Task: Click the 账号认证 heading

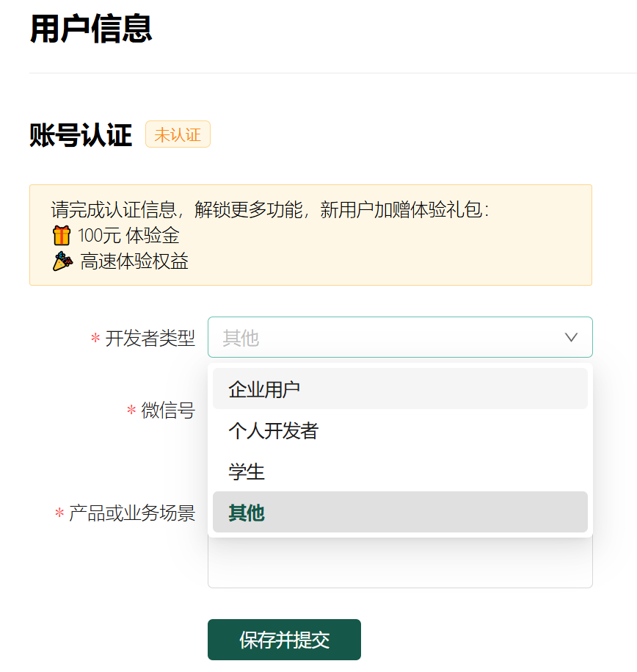Action: pos(81,135)
